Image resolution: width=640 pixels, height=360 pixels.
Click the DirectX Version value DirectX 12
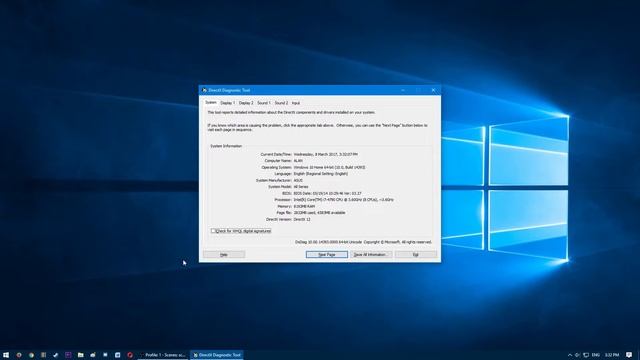302,219
